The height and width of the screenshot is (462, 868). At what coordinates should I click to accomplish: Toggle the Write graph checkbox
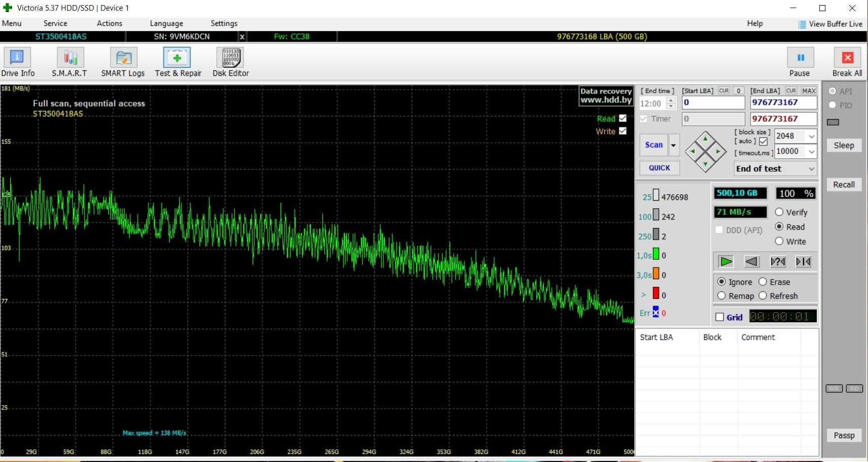pyautogui.click(x=623, y=131)
